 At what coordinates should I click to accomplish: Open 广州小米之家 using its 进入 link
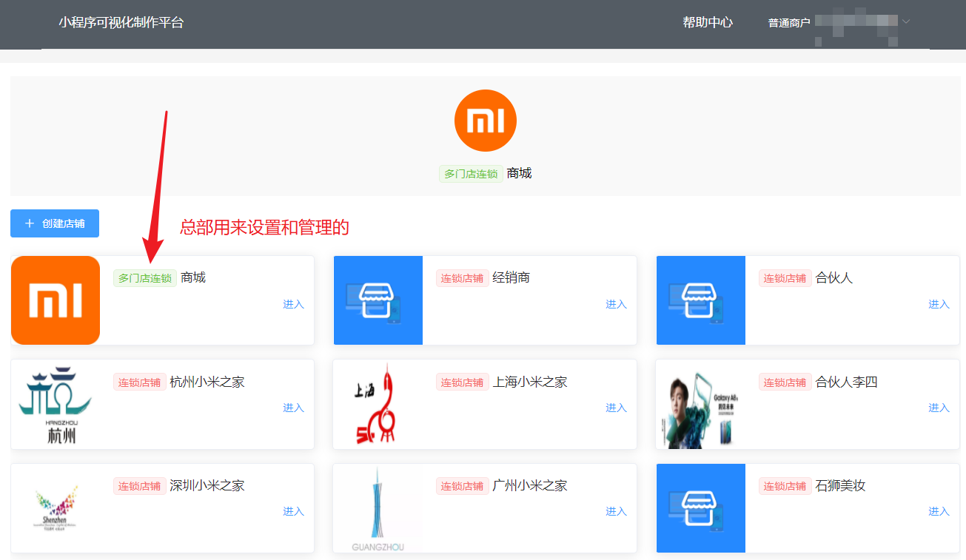coord(616,511)
